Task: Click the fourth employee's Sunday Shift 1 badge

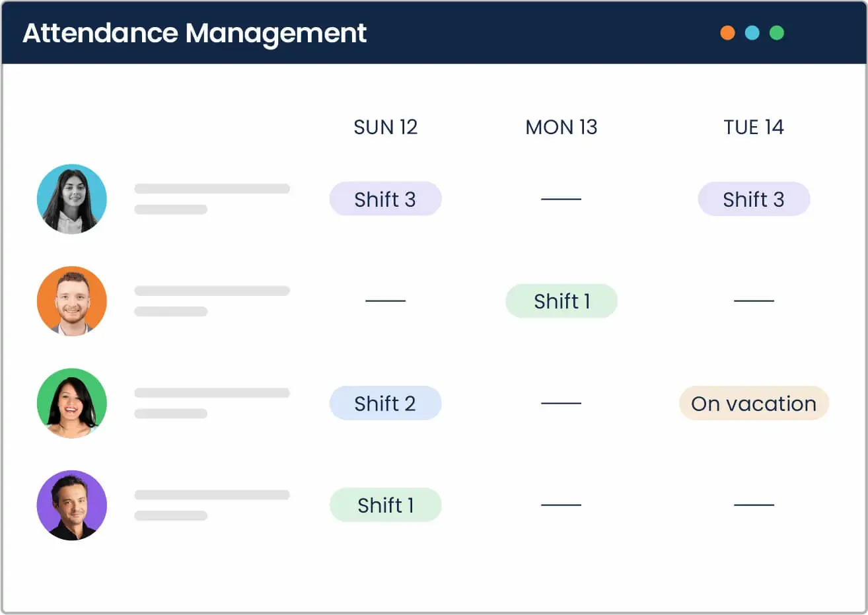Action: (385, 505)
